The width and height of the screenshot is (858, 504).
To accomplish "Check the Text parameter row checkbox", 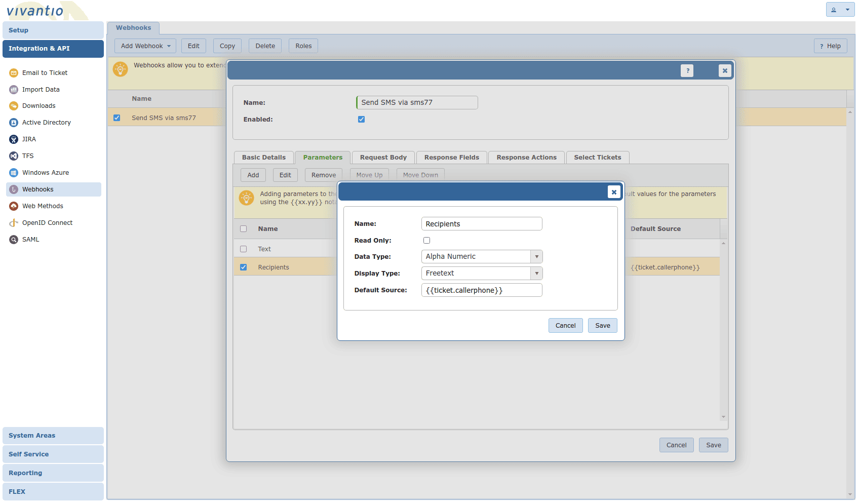I will pyautogui.click(x=244, y=249).
